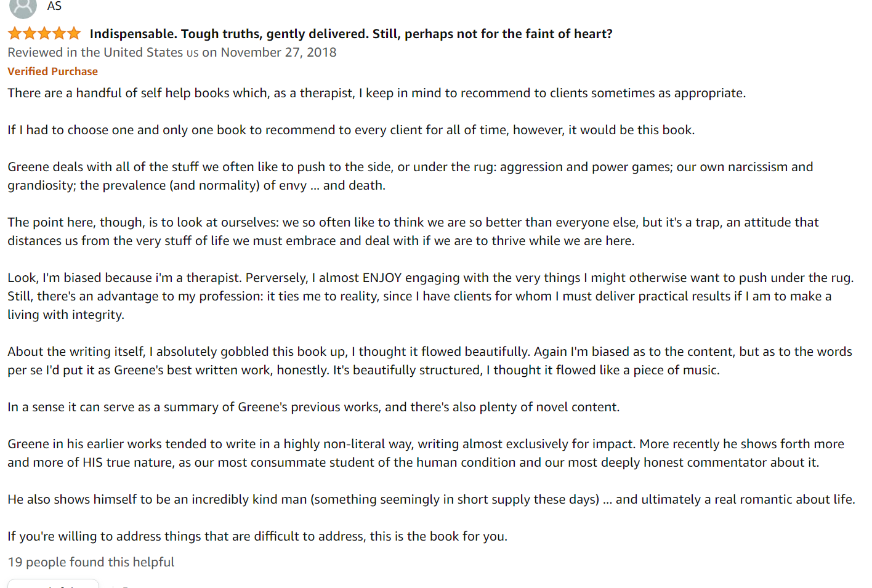Click the paragraph starting Greene in his earlier
This screenshot has height=588, width=872.
[x=426, y=453]
